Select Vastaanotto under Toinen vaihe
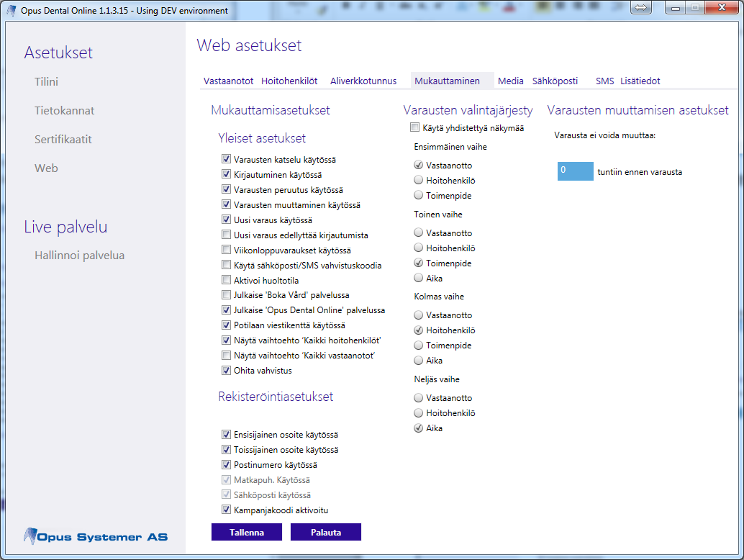Viewport: 744px width, 560px height. 419,232
